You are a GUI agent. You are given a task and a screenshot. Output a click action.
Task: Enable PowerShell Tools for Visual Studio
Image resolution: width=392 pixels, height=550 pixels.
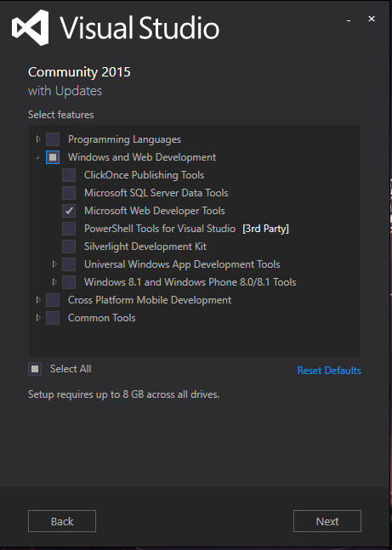pyautogui.click(x=69, y=229)
